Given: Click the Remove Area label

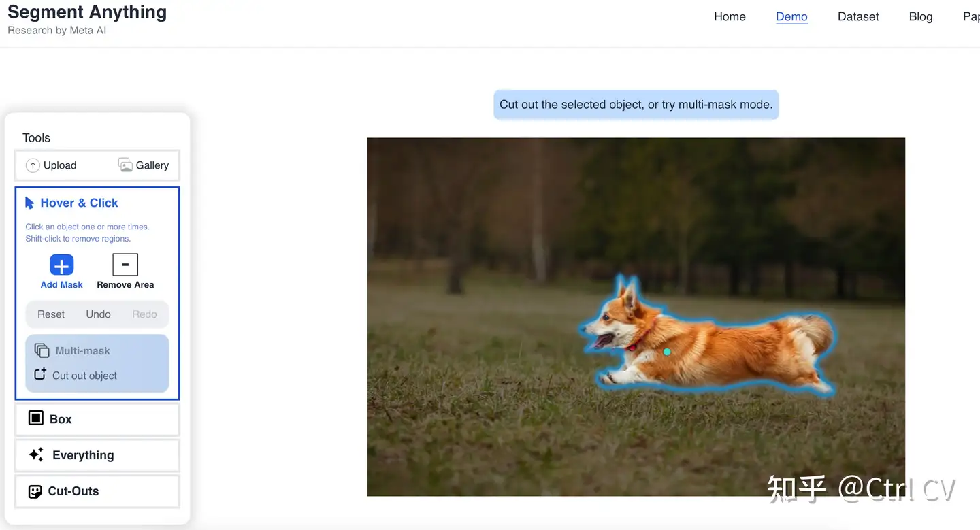Looking at the screenshot, I should click(x=125, y=285).
